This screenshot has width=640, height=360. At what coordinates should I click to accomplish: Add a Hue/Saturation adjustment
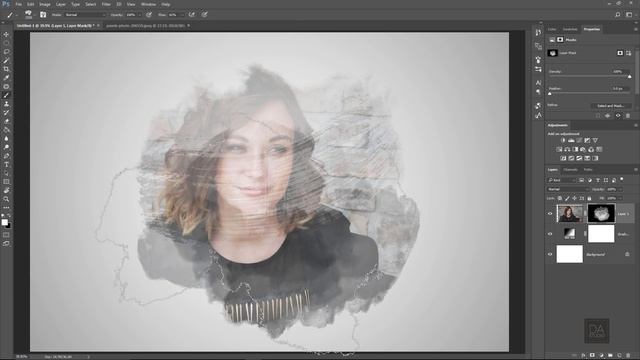pyautogui.click(x=559, y=149)
